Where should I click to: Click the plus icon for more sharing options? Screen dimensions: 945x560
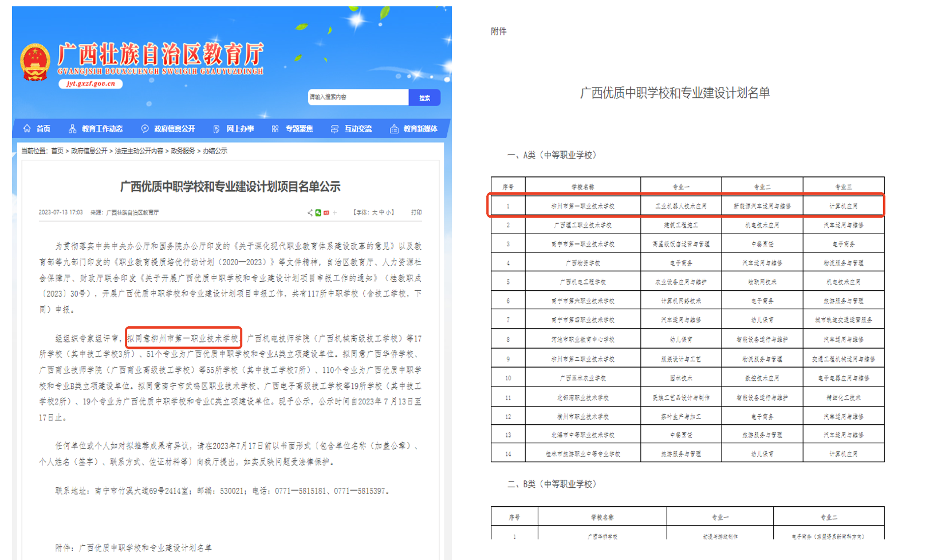(x=335, y=212)
